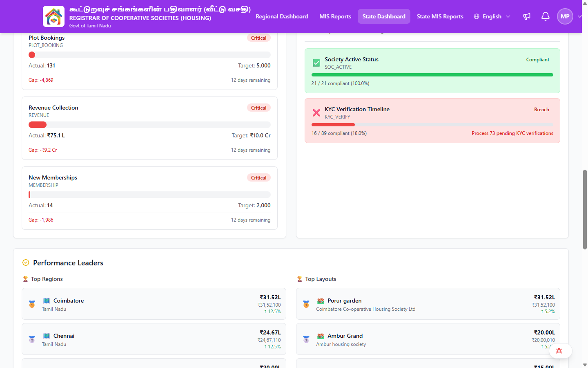This screenshot has height=368, width=588.
Task: Open State MIS Reports
Action: (x=440, y=16)
